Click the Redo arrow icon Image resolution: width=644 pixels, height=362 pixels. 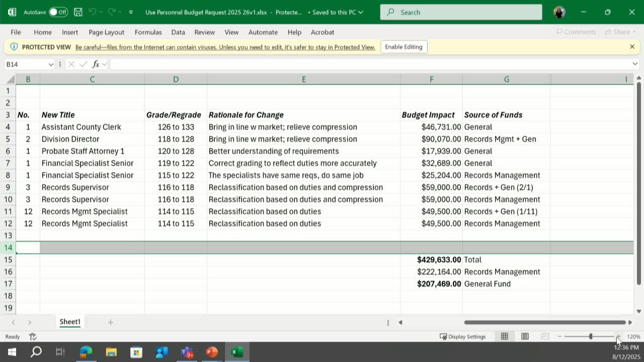point(112,12)
